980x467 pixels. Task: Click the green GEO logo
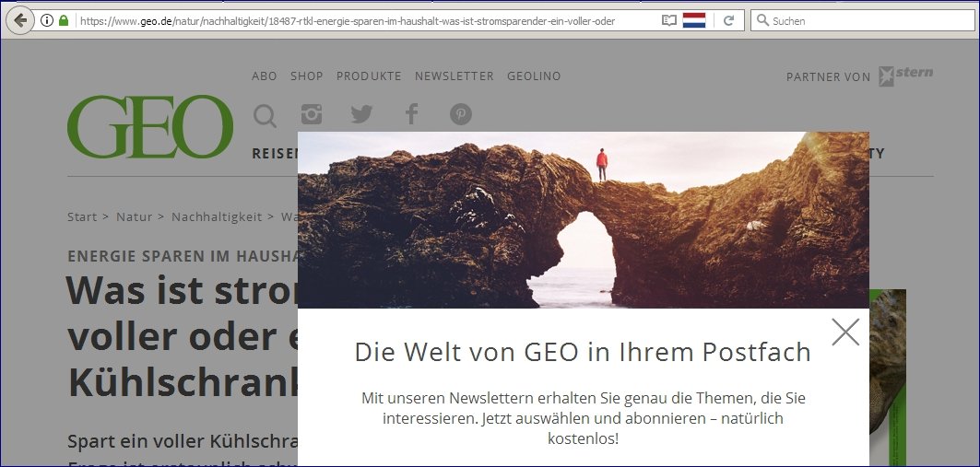(x=150, y=127)
